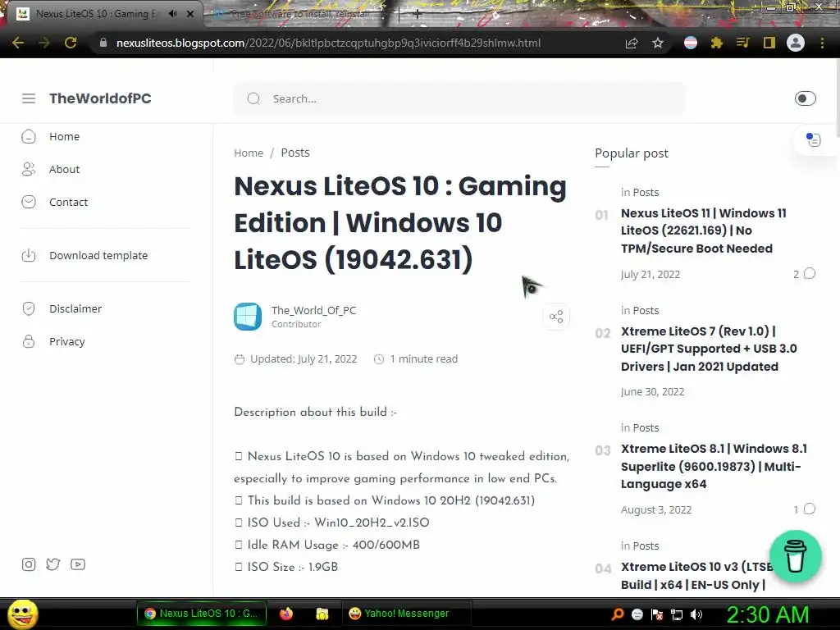This screenshot has height=630, width=840.
Task: Click the 'ISO Size :- 1.9GB' line
Action: tap(293, 567)
